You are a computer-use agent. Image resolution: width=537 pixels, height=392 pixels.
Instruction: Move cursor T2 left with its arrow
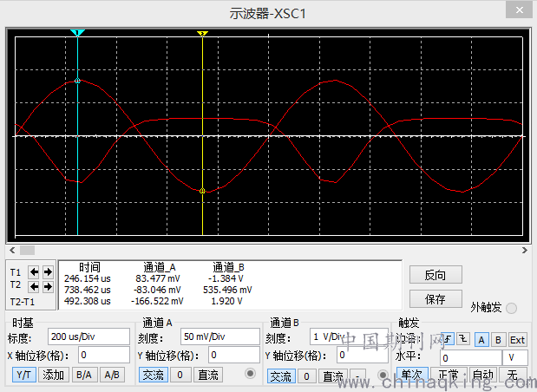[34, 286]
